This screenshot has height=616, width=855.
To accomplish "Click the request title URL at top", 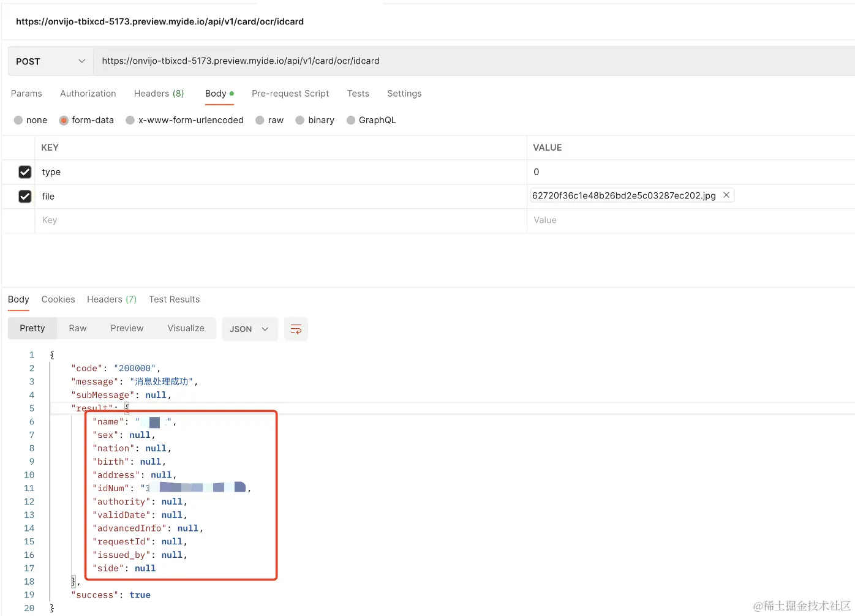I will point(160,21).
